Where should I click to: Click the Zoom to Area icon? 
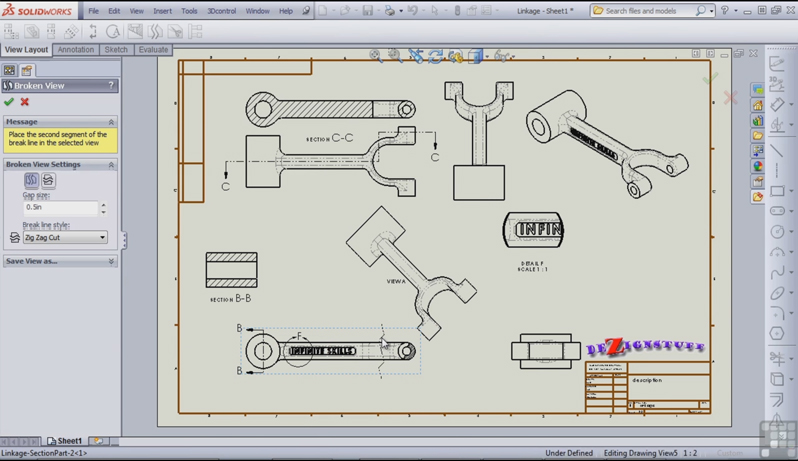(x=395, y=55)
